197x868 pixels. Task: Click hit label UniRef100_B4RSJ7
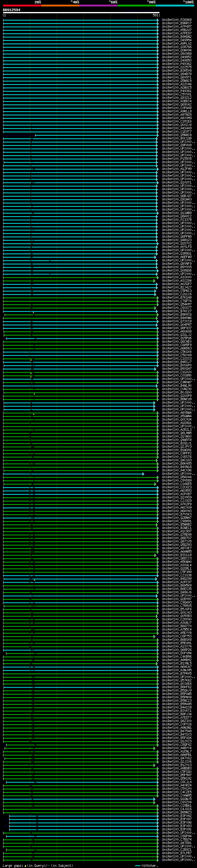click(x=177, y=362)
